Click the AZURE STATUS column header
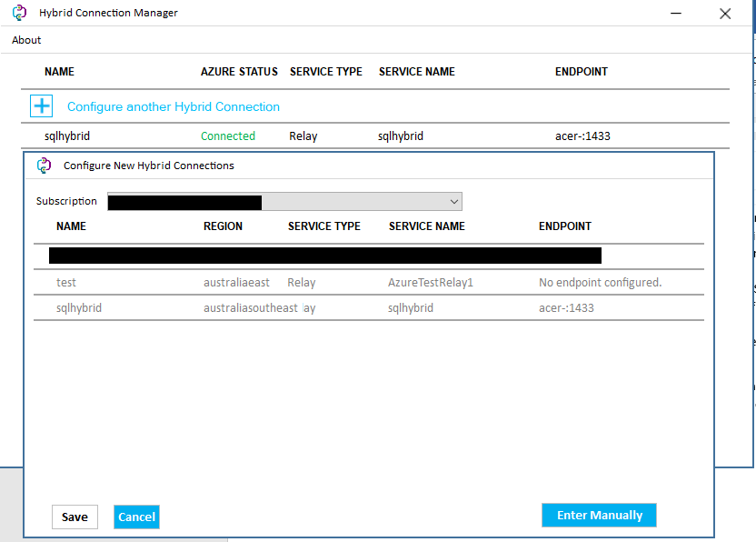The image size is (756, 542). pos(239,72)
